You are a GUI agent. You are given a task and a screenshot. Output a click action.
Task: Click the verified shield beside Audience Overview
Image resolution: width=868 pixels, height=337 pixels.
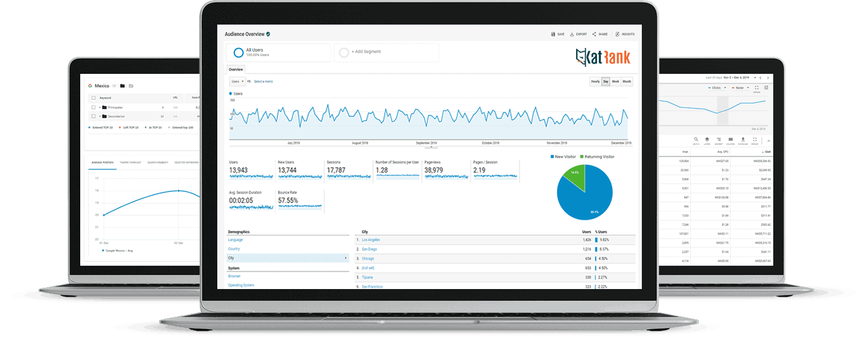pos(268,34)
